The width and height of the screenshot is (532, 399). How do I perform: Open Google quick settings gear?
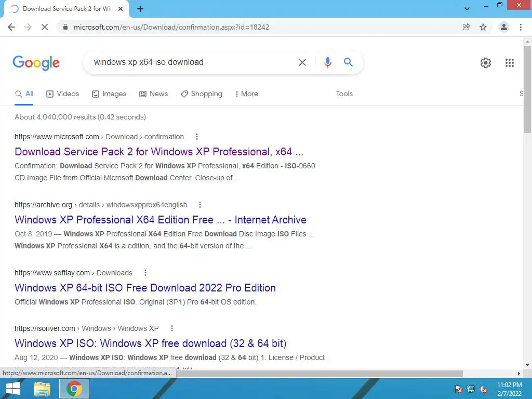[486, 63]
